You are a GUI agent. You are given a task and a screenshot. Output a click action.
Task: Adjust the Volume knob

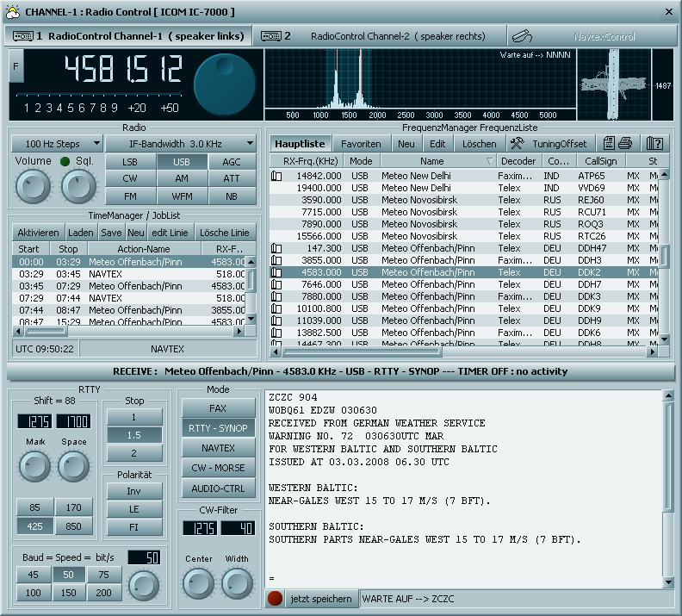[32, 187]
